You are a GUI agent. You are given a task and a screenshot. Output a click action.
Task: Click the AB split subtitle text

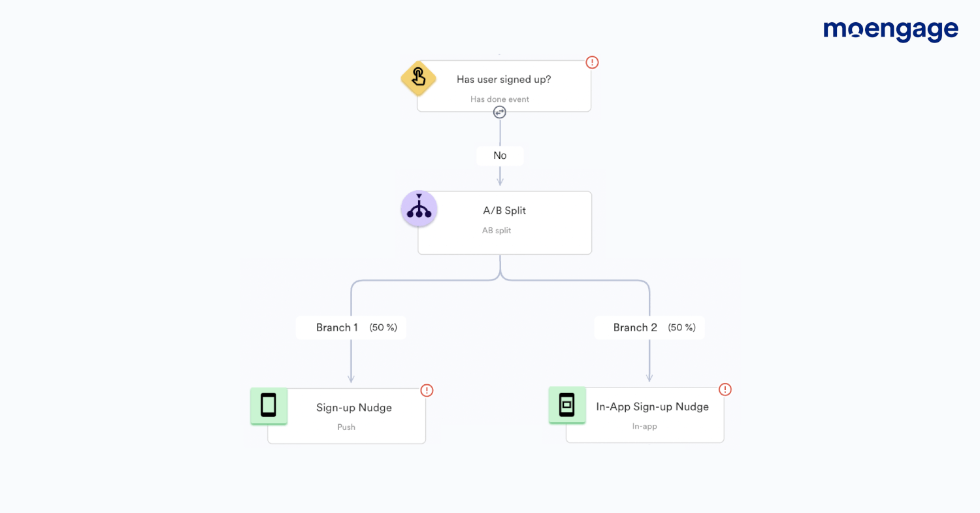tap(497, 231)
